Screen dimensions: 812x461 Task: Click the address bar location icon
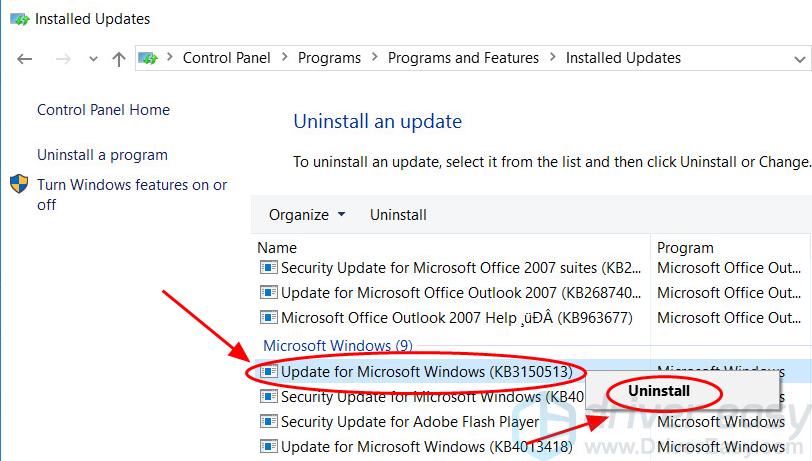(x=148, y=58)
